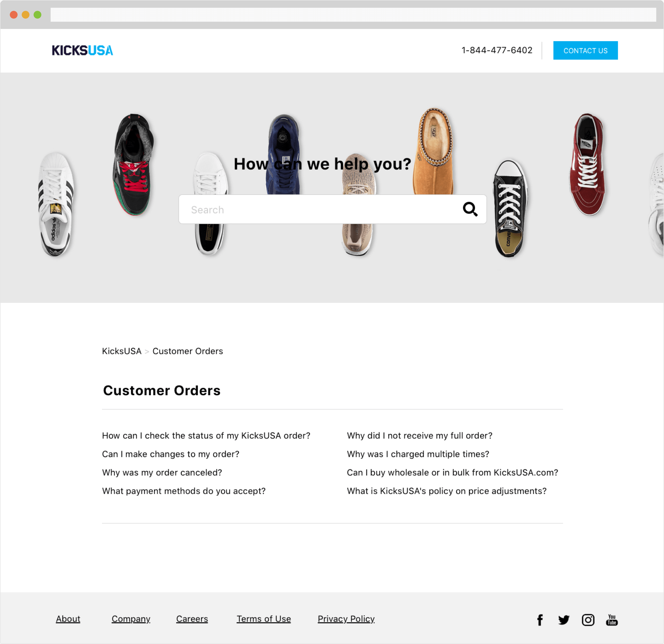Open the Customer Orders breadcrumb
This screenshot has width=664, height=644.
tap(188, 351)
